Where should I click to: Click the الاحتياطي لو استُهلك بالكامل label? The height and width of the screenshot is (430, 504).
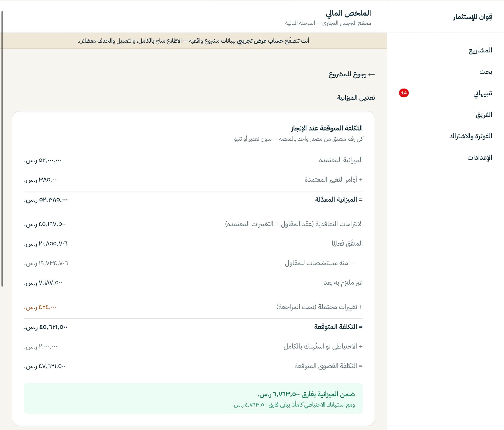[x=323, y=346]
